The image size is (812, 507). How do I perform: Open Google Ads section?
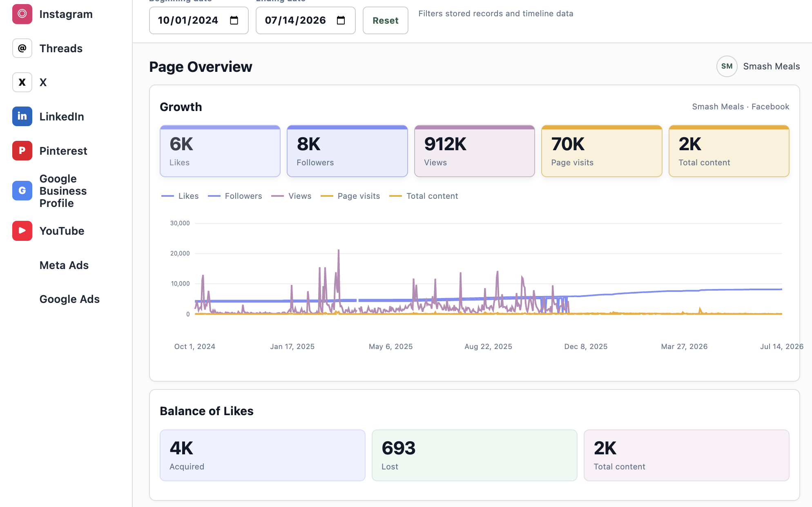pyautogui.click(x=69, y=299)
